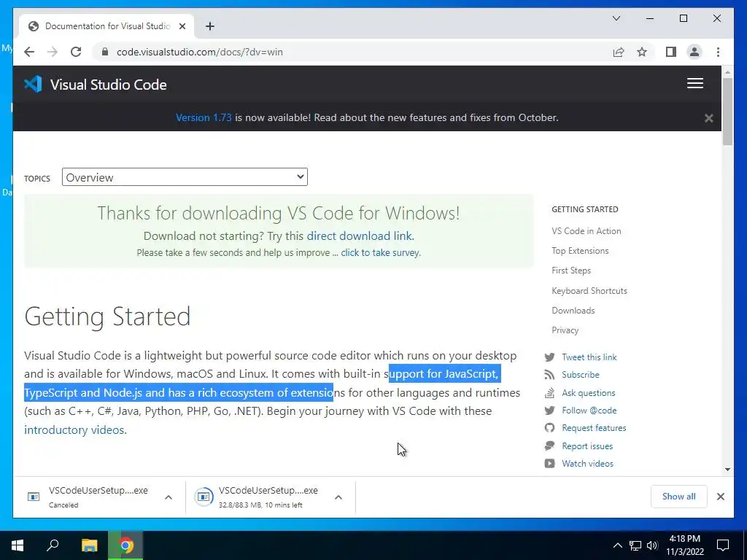Go back to the previous page
This screenshot has height=560, width=747.
[29, 52]
